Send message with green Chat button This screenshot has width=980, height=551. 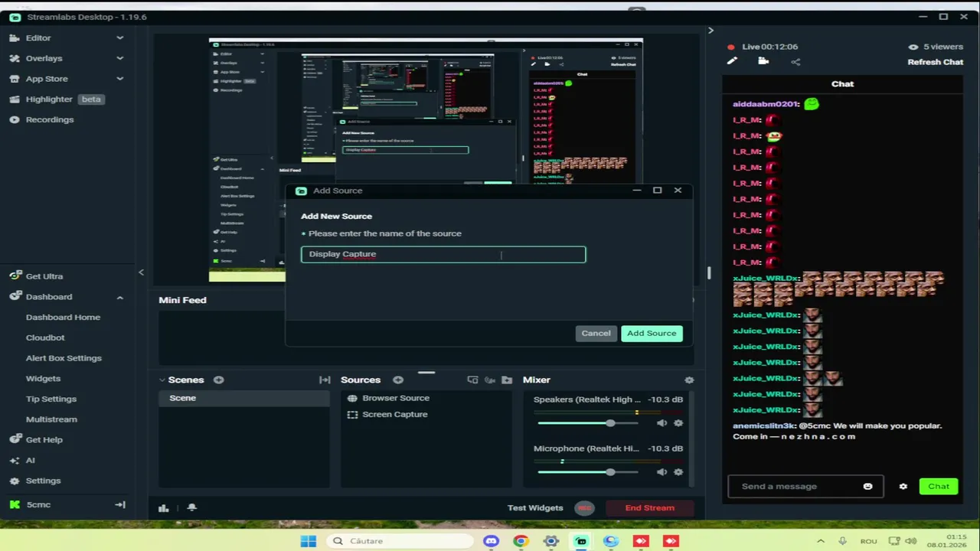pos(939,486)
